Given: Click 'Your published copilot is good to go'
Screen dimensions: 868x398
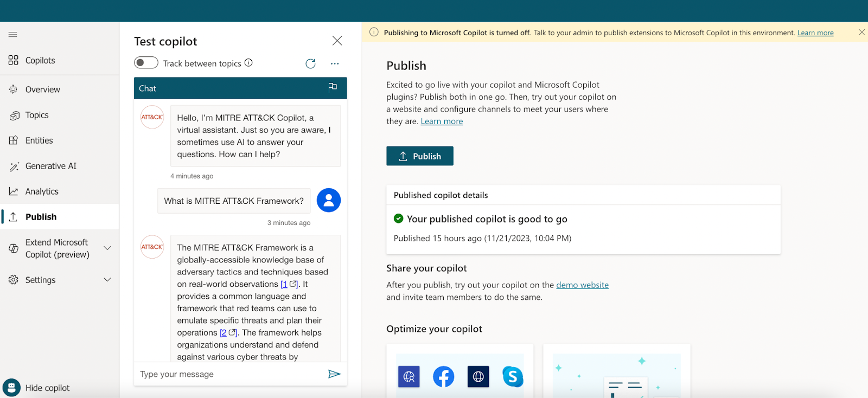Looking at the screenshot, I should [487, 219].
